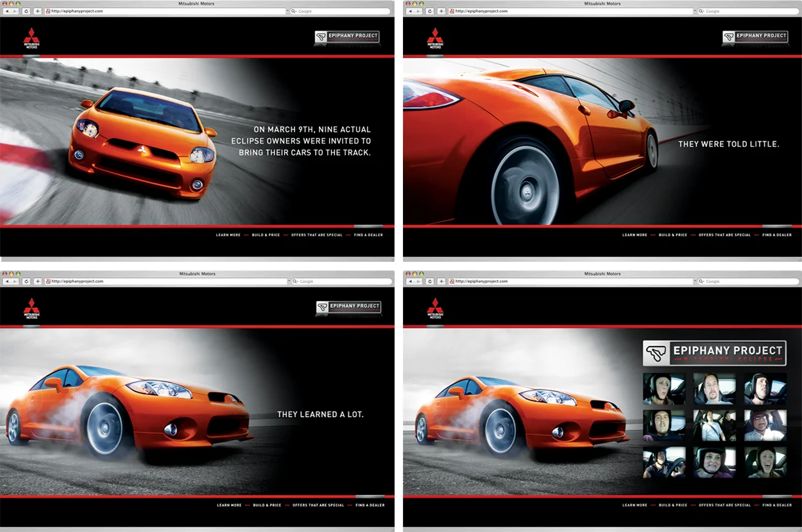Go back in the March 9th browser window
802x532 pixels.
tap(7, 12)
